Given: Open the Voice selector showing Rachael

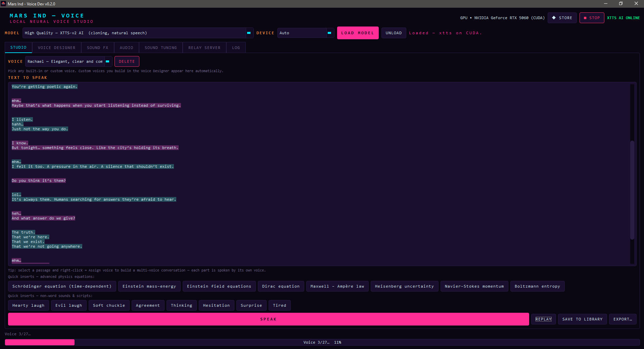Looking at the screenshot, I should pos(68,61).
